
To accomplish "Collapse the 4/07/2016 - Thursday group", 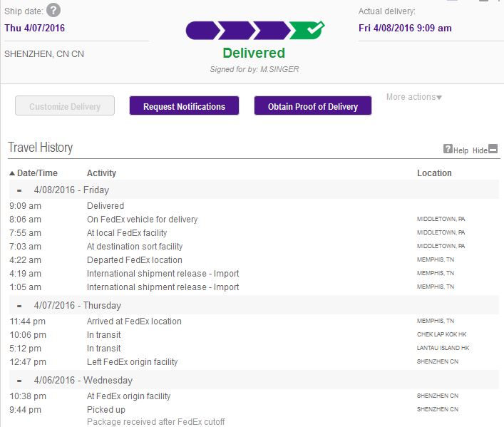I will point(19,306).
